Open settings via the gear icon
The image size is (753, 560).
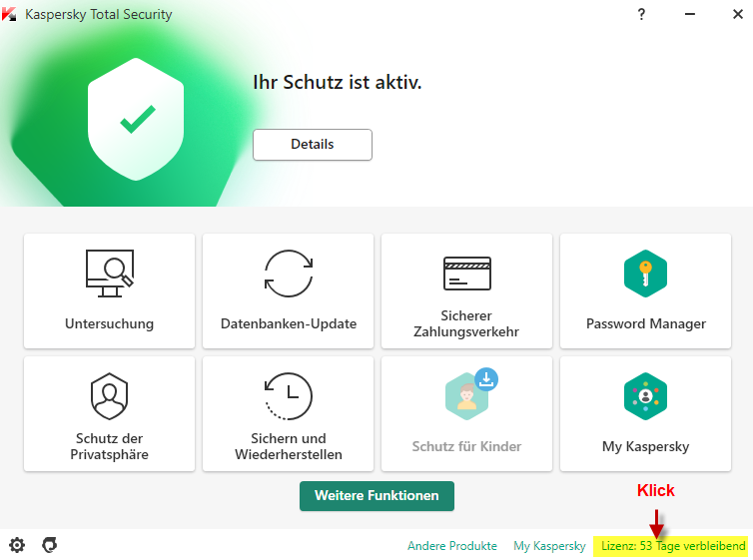tap(17, 545)
